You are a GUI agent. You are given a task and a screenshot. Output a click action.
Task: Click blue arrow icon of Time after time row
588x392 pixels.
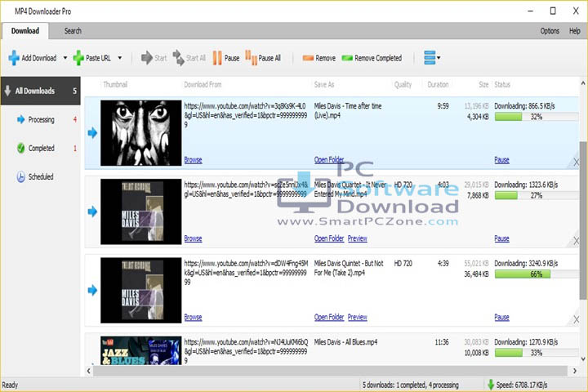tap(92, 132)
